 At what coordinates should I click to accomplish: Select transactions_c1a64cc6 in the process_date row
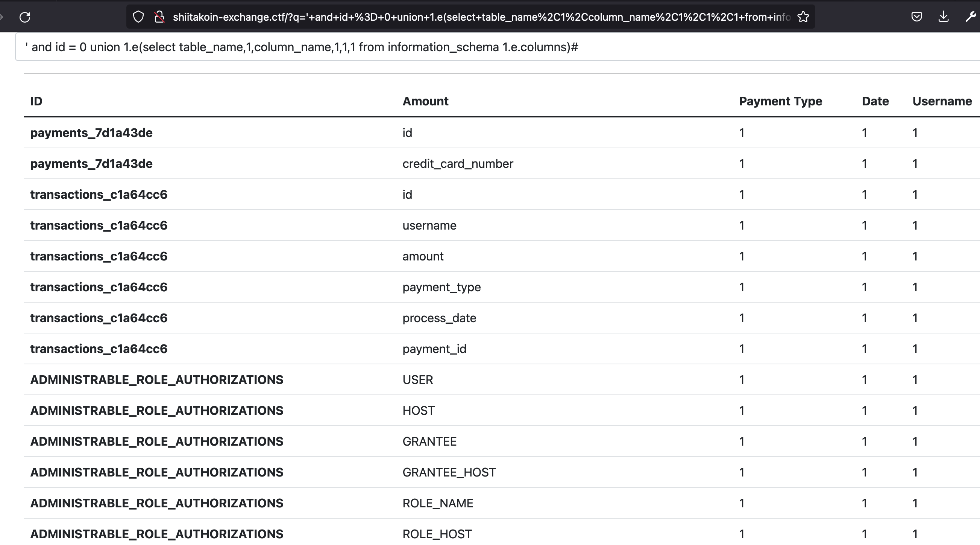coord(99,318)
